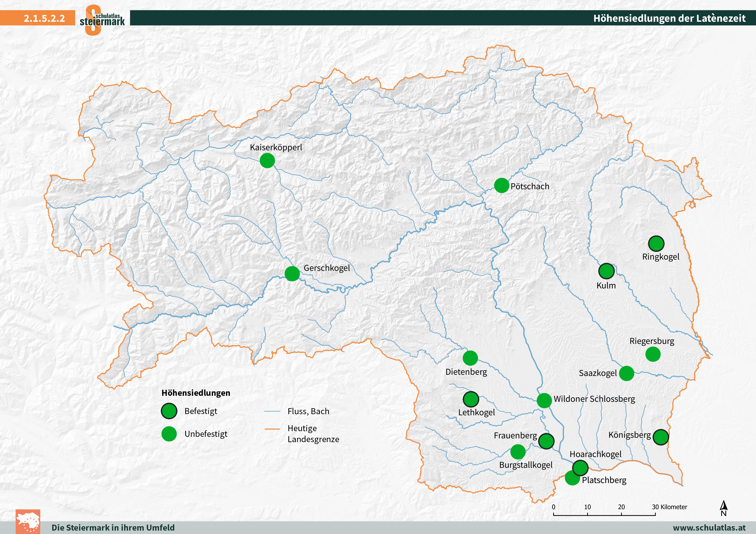Click the Unbefestigt legend circle
Viewport: 756px width, 534px height.
click(169, 434)
